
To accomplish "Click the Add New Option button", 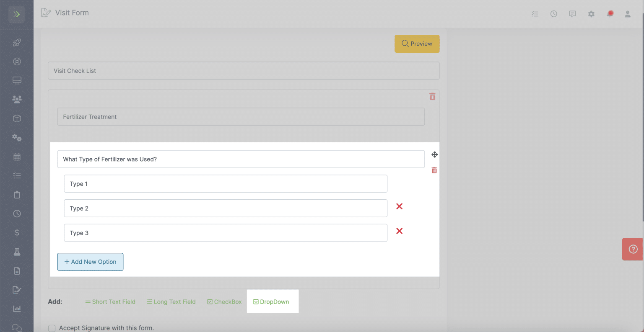I will click(90, 262).
